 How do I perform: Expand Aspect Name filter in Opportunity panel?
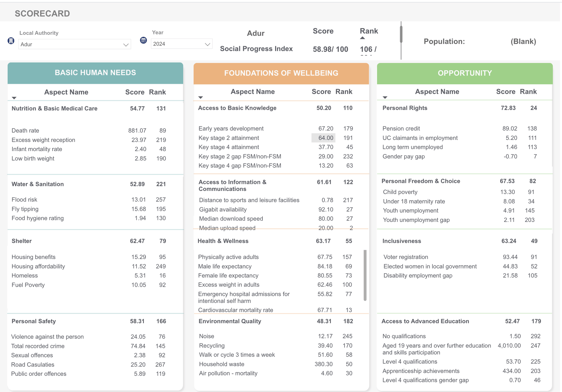pos(385,97)
